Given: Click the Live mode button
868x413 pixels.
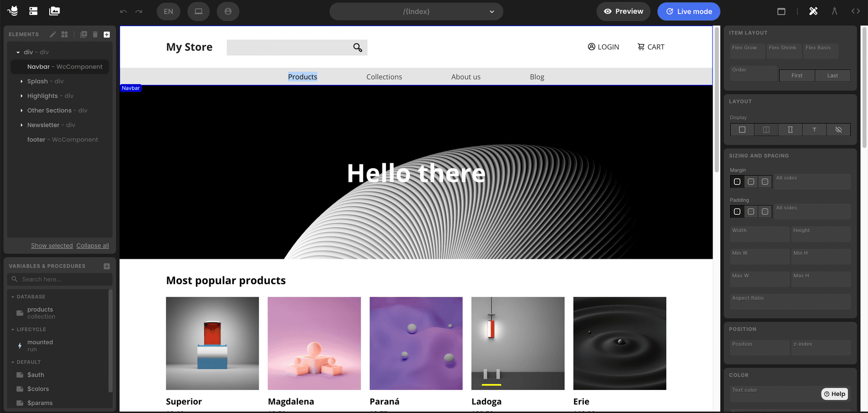Looking at the screenshot, I should tap(689, 11).
